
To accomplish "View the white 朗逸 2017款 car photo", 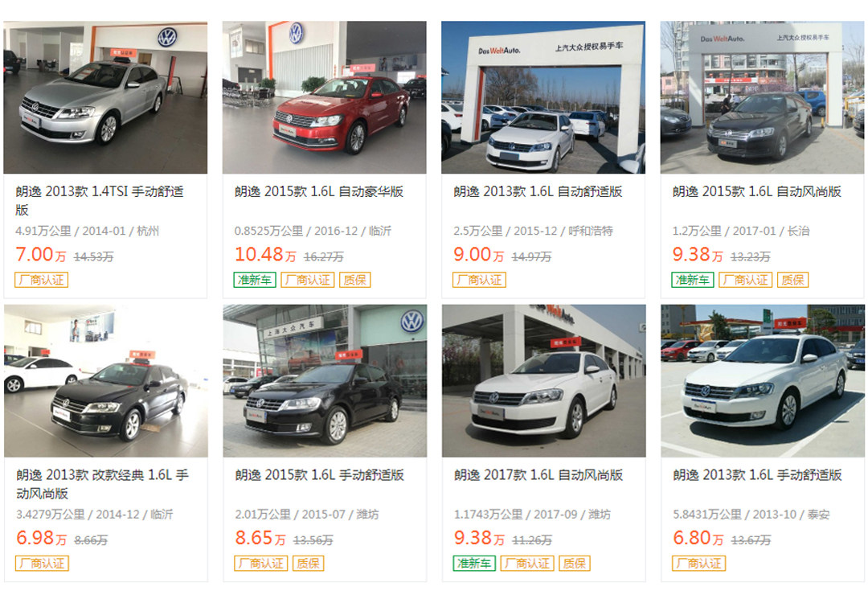I will pyautogui.click(x=543, y=381).
